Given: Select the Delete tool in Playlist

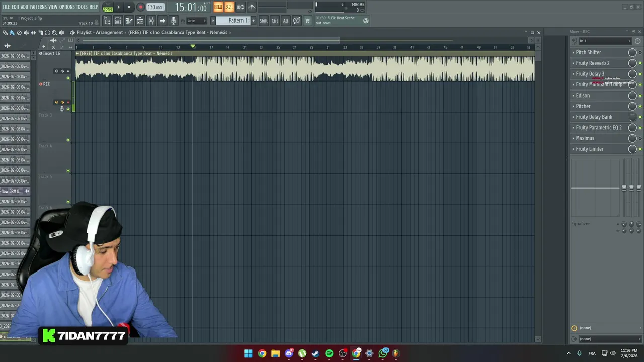Looking at the screenshot, I should pyautogui.click(x=19, y=33).
